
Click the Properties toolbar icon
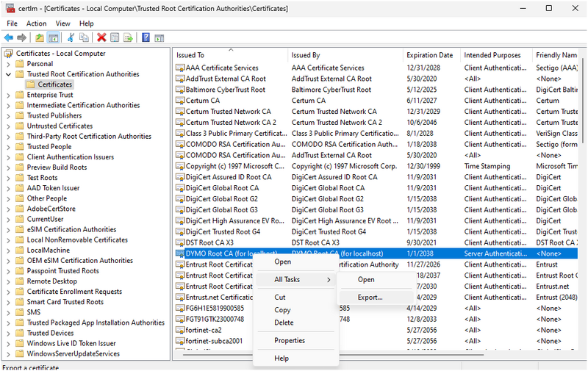point(115,37)
